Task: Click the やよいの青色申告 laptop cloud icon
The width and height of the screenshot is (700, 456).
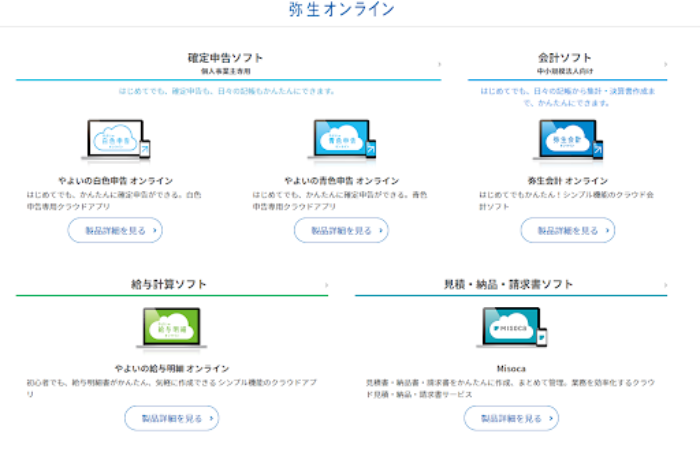Action: click(341, 141)
